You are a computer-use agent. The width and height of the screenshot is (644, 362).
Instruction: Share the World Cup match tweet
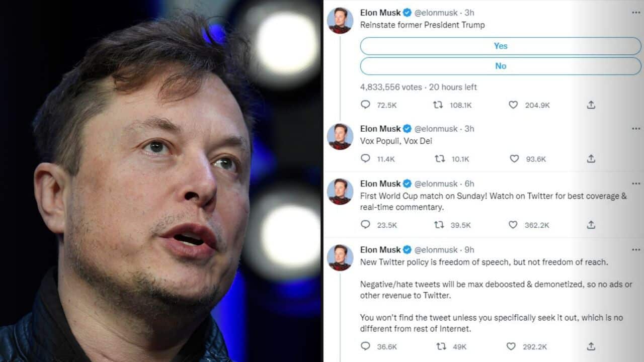[x=591, y=225]
